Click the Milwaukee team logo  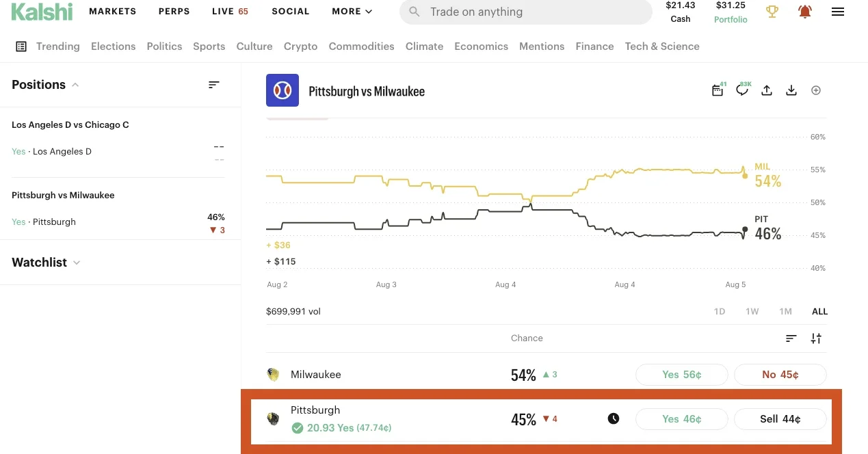pos(273,375)
